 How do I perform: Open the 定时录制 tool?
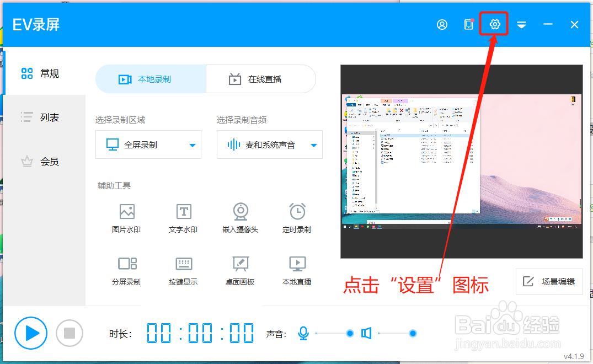pyautogui.click(x=297, y=218)
